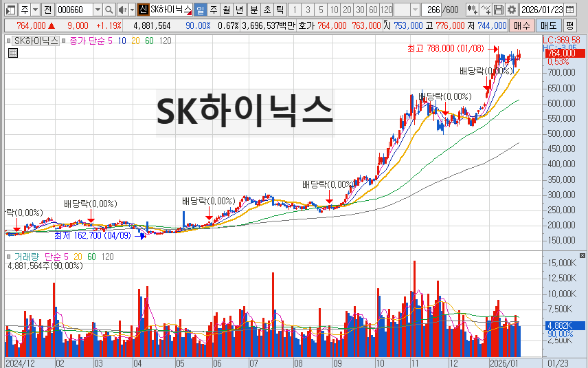Click the 2026/01/23 date field

coord(542,10)
